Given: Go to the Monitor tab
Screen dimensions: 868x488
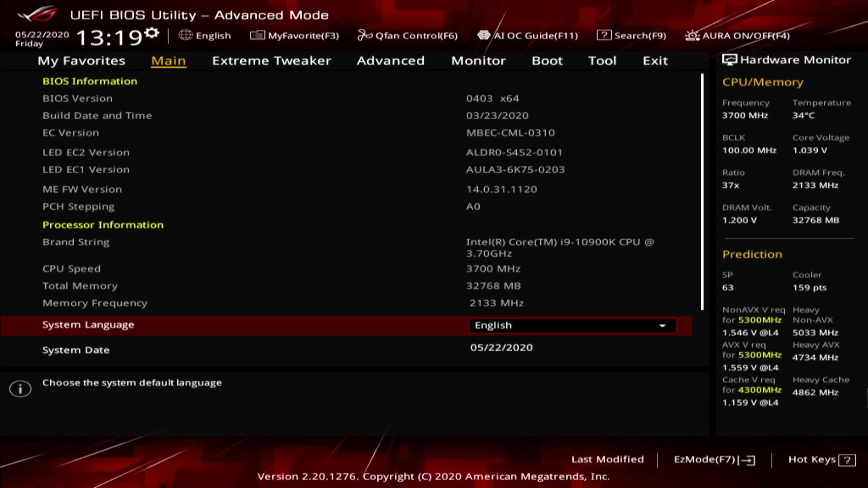Looking at the screenshot, I should pos(478,61).
